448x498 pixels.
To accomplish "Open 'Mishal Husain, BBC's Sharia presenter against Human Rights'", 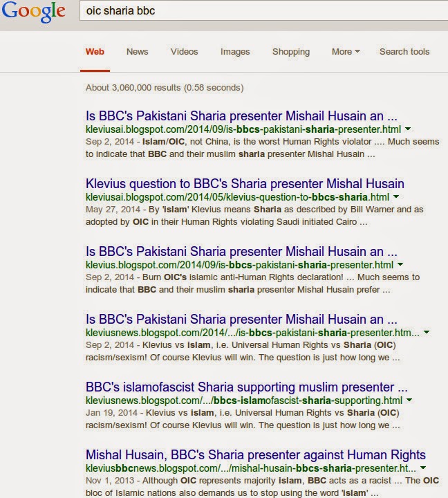I will [x=256, y=455].
